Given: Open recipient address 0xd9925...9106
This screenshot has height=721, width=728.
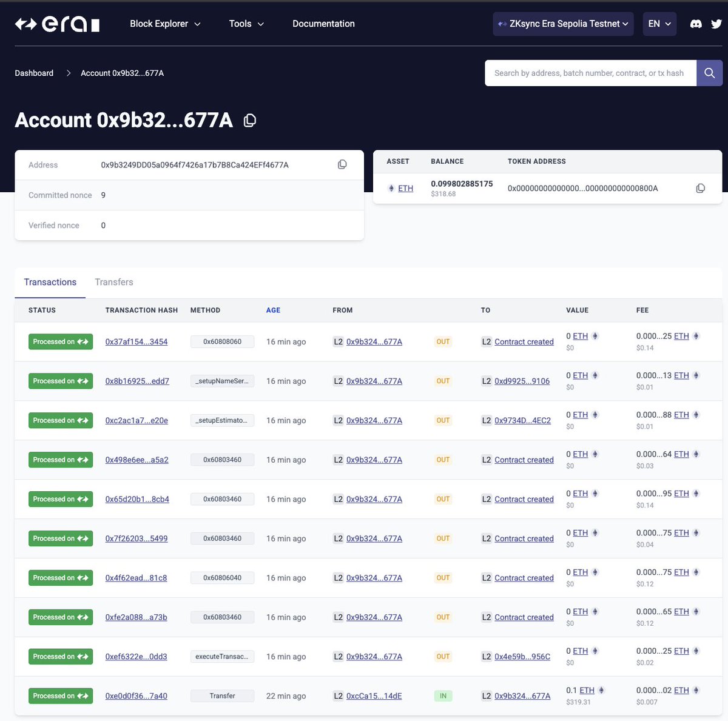Looking at the screenshot, I should pyautogui.click(x=522, y=381).
